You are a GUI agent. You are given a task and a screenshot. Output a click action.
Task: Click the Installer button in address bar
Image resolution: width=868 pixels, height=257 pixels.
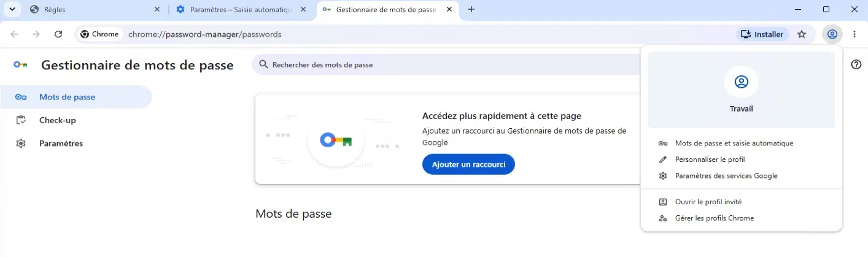(x=763, y=34)
